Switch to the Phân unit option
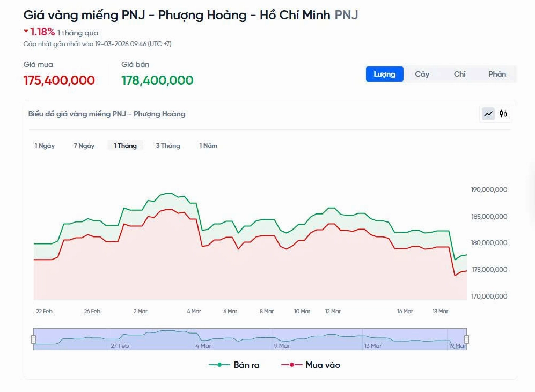The width and height of the screenshot is (535, 392). pyautogui.click(x=497, y=74)
